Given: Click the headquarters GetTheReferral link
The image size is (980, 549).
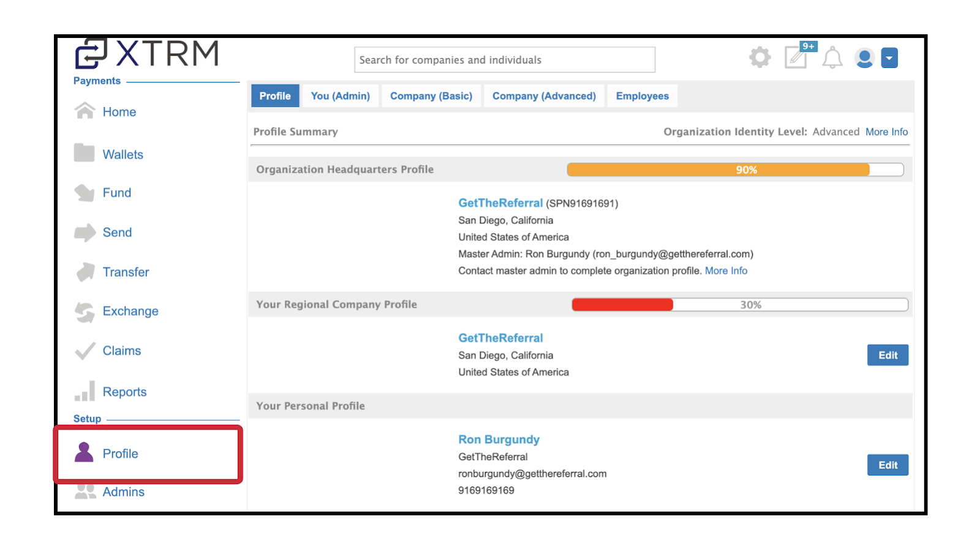Looking at the screenshot, I should [x=500, y=203].
